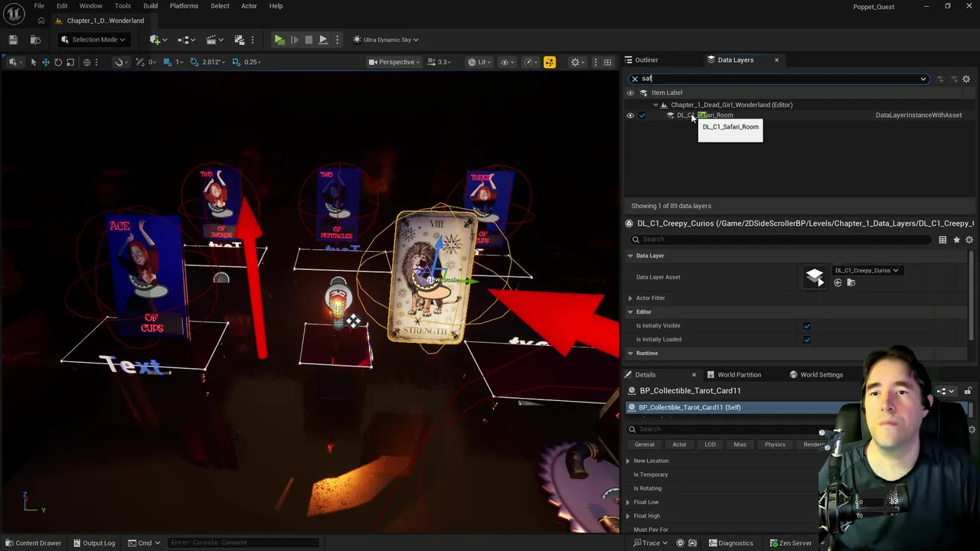Toggle world/local coordinate globe icon
Viewport: 980px width, 551px height.
(x=87, y=62)
